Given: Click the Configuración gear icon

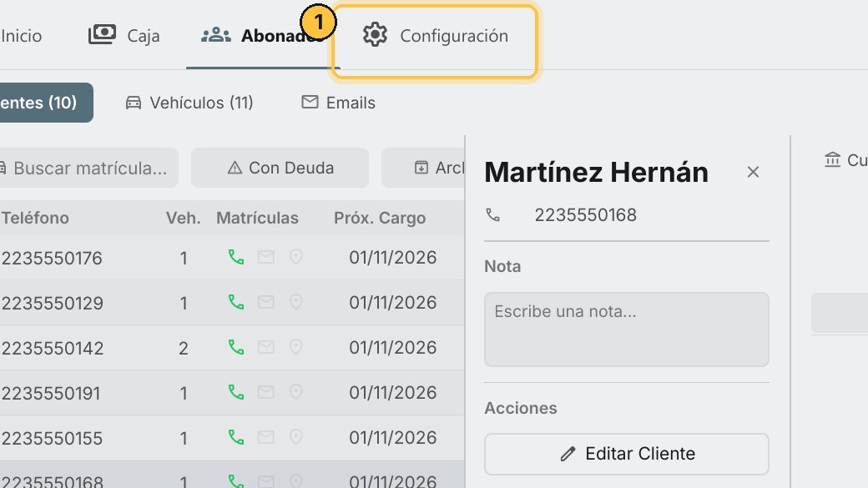Looking at the screenshot, I should 375,35.
